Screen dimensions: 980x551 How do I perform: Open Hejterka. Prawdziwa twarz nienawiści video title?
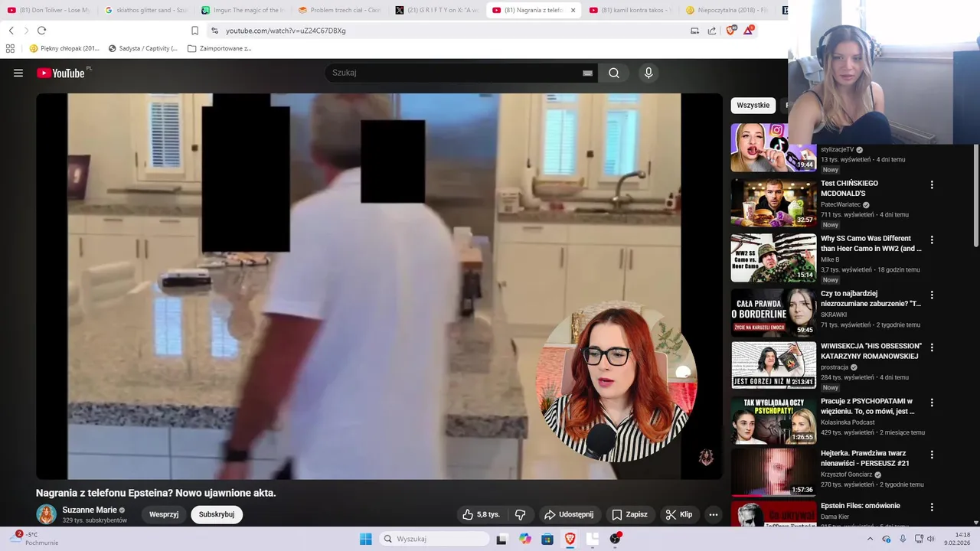click(x=865, y=458)
